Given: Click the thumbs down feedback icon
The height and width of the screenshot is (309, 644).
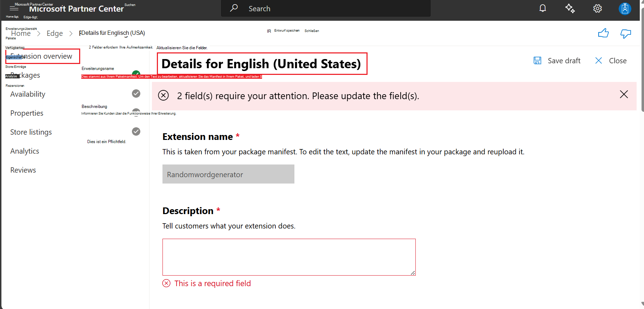Looking at the screenshot, I should (x=626, y=33).
